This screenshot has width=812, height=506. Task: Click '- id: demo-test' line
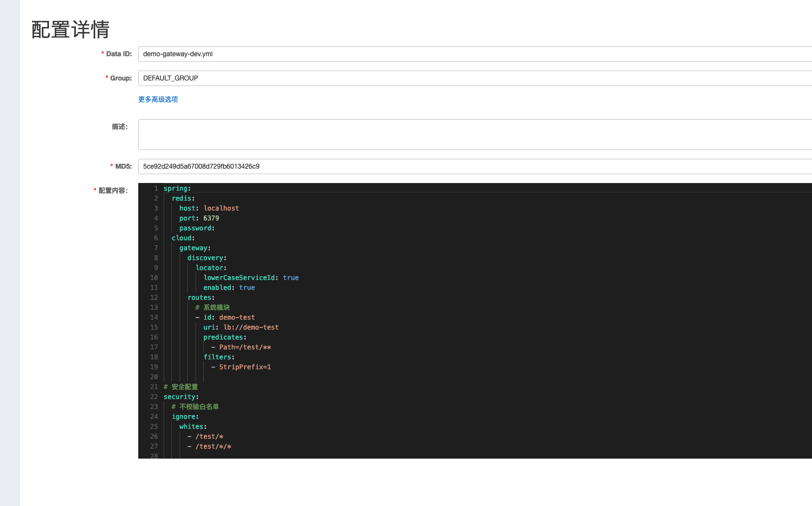coord(225,317)
